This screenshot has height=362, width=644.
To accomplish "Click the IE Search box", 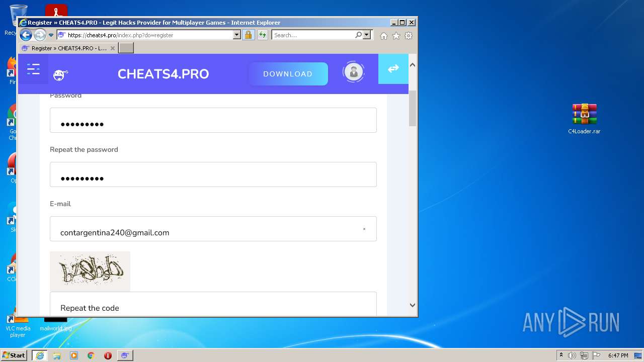I will (x=313, y=35).
